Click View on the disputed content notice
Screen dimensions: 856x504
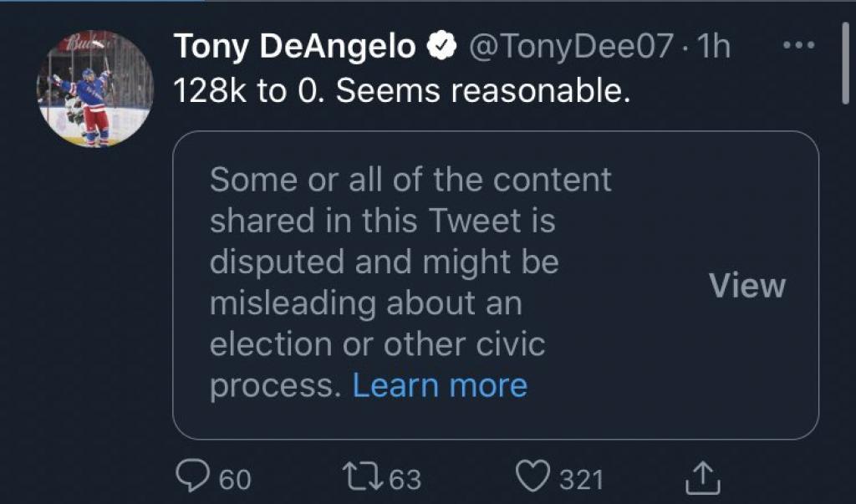(746, 286)
